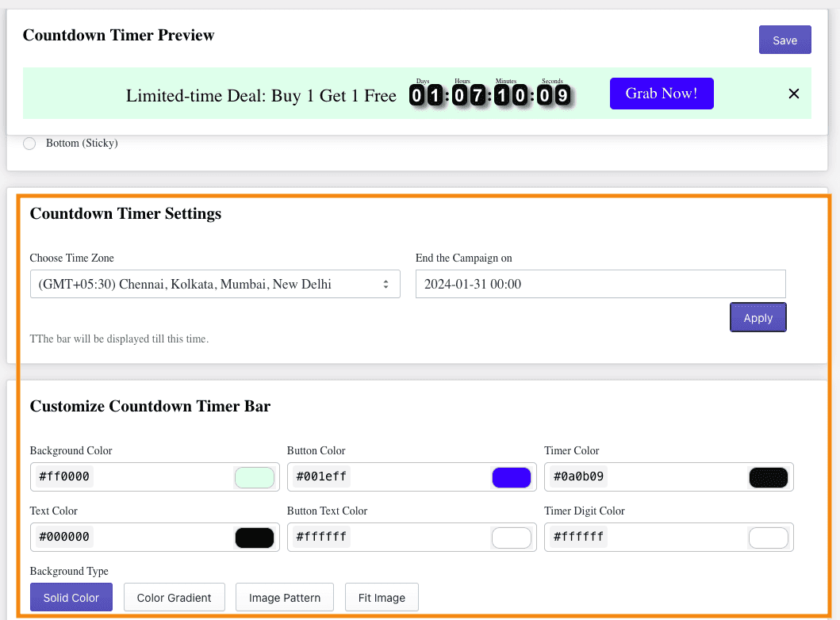
Task: Edit the #ff0000 Background Color hex value
Action: pyautogui.click(x=63, y=476)
